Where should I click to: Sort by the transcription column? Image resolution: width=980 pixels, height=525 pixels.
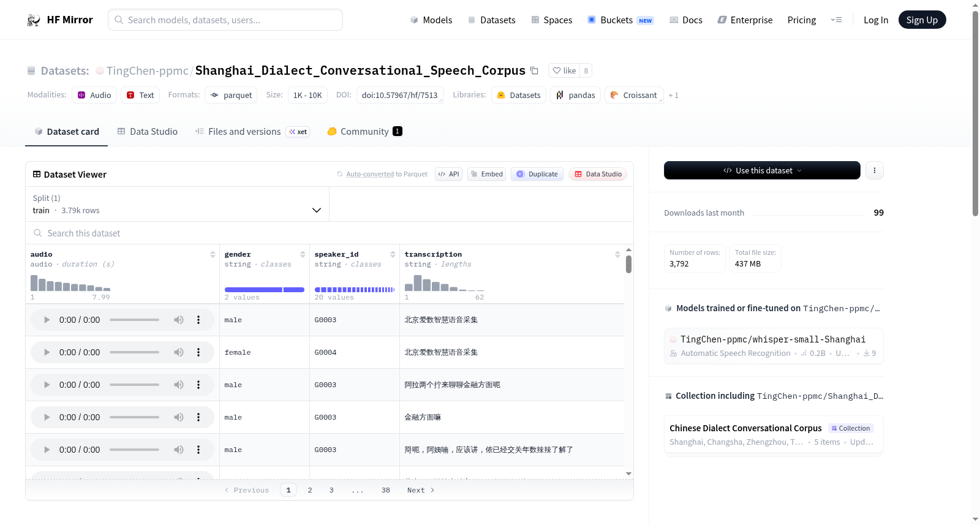tap(617, 254)
